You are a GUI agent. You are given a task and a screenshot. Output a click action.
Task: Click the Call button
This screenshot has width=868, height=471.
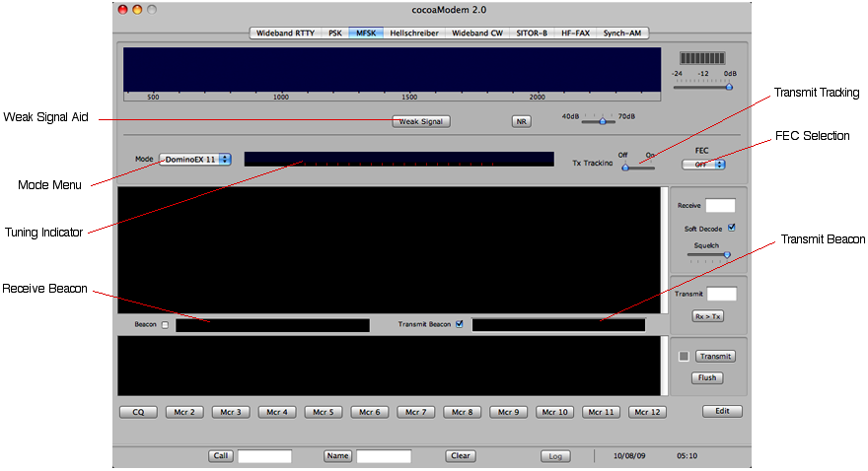pos(221,456)
